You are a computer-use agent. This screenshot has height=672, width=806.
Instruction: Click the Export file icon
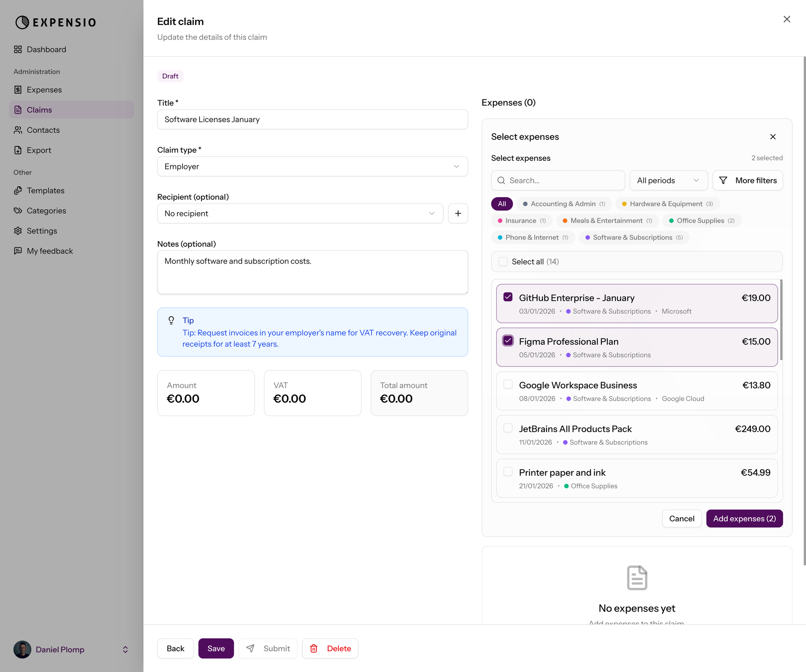coord(18,150)
